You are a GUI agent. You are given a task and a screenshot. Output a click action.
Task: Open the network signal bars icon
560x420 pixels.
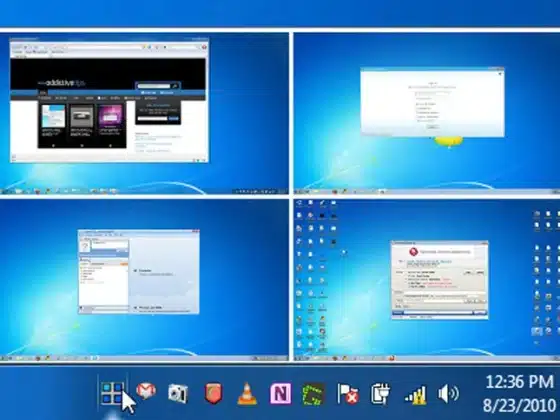(x=415, y=395)
